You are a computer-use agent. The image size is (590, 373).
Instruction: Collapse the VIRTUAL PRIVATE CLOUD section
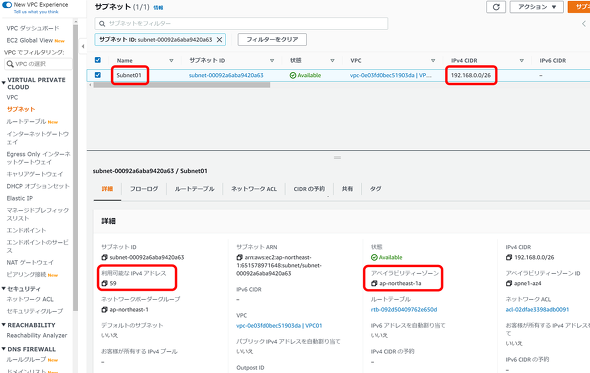[x=3, y=82]
